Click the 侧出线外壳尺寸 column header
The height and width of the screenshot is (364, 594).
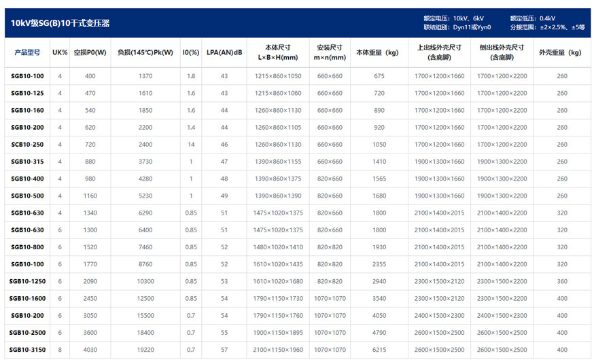click(x=502, y=53)
